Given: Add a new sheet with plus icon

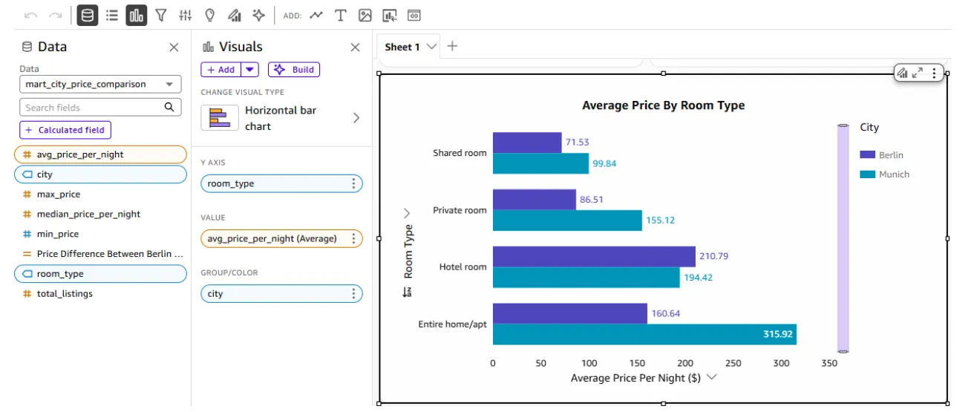Looking at the screenshot, I should (452, 46).
